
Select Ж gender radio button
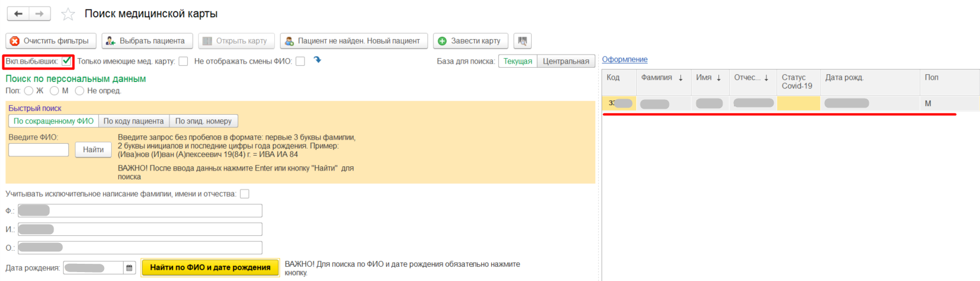coord(29,91)
